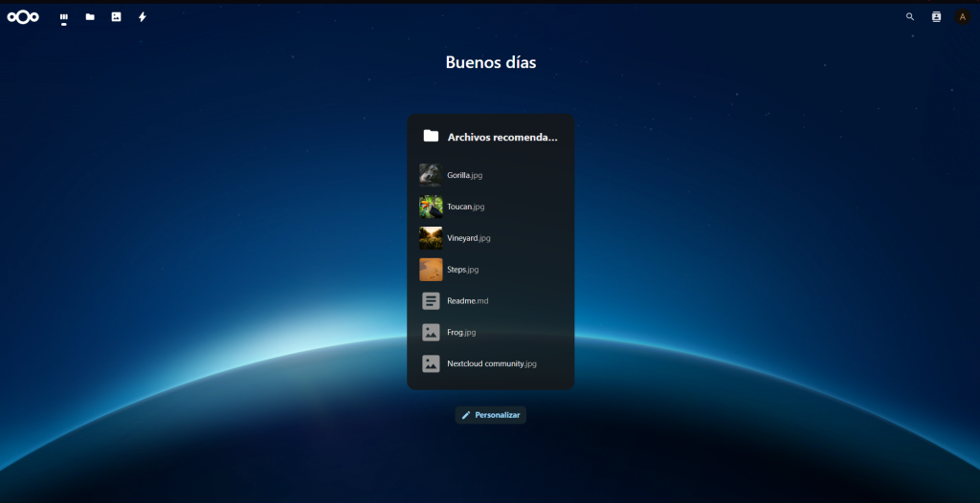
Task: Open Vineyard.jpg from recommended files
Action: (x=469, y=238)
